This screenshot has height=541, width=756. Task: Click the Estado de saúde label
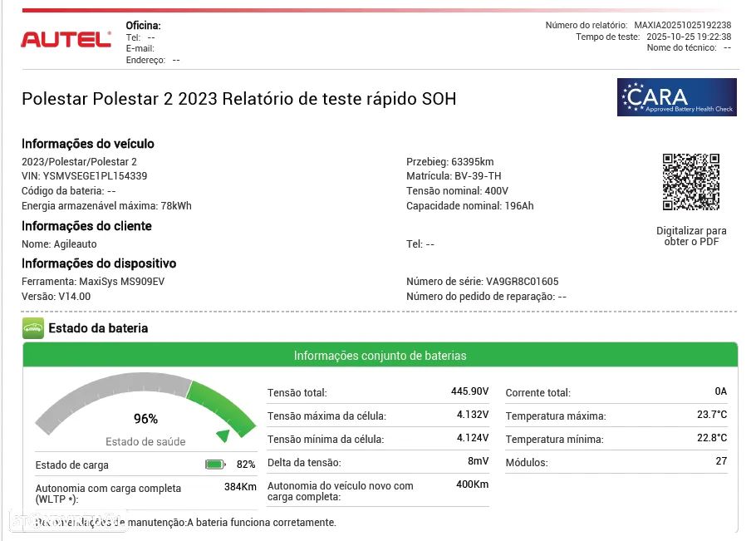(145, 441)
